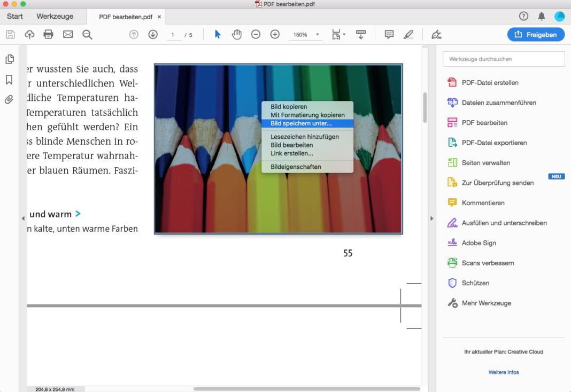Open the zoom level dropdown arrow

[x=318, y=35]
